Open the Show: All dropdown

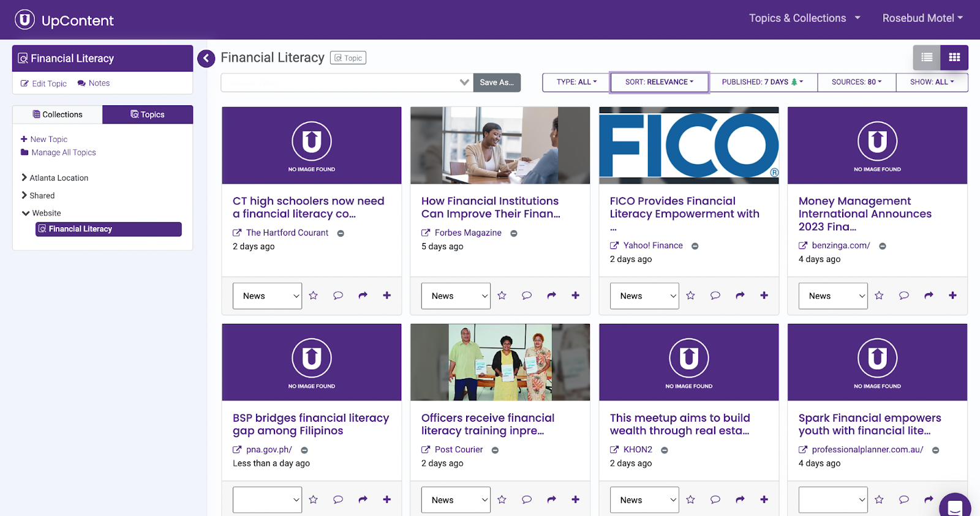(932, 82)
